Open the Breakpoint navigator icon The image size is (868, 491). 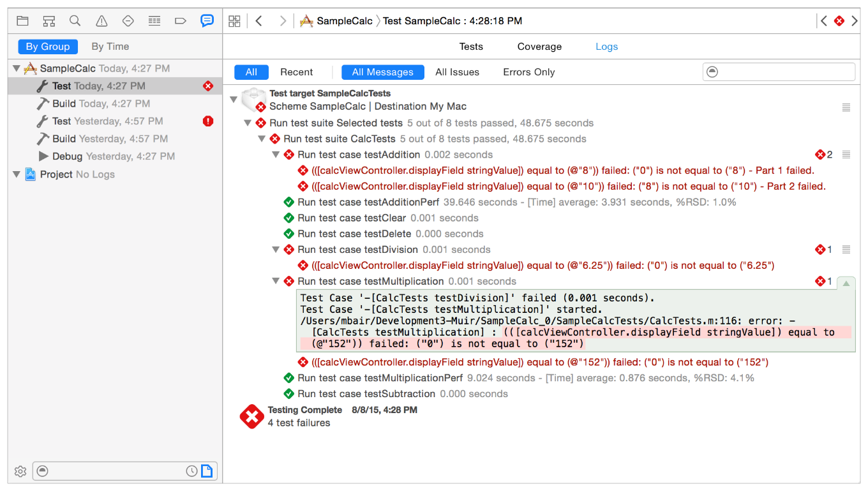click(x=181, y=21)
